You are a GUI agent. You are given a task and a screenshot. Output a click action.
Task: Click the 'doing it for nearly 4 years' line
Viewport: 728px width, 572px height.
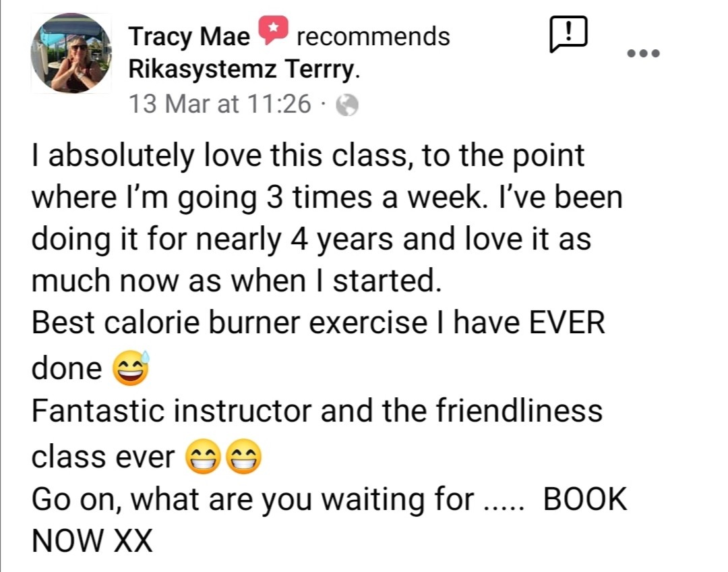tap(311, 239)
